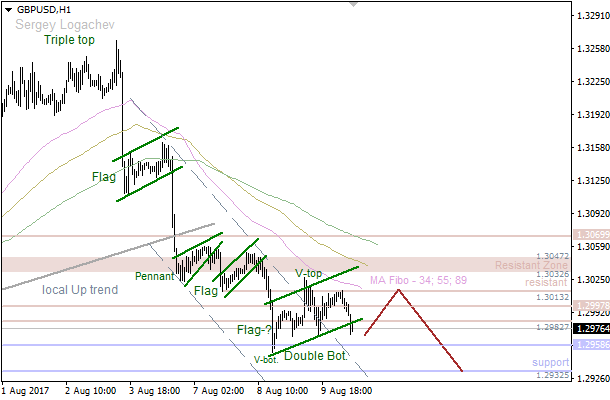This screenshot has height=400, width=610.
Task: Select the 1.30699 price level tag
Action: [588, 235]
